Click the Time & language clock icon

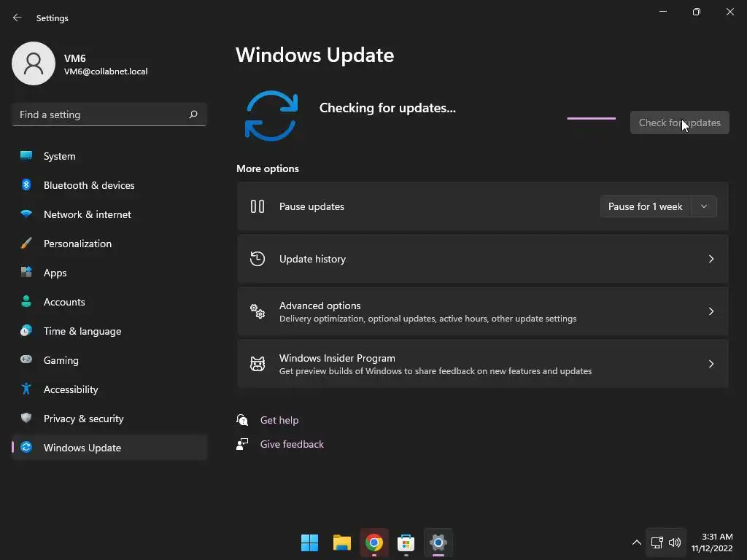pos(26,330)
